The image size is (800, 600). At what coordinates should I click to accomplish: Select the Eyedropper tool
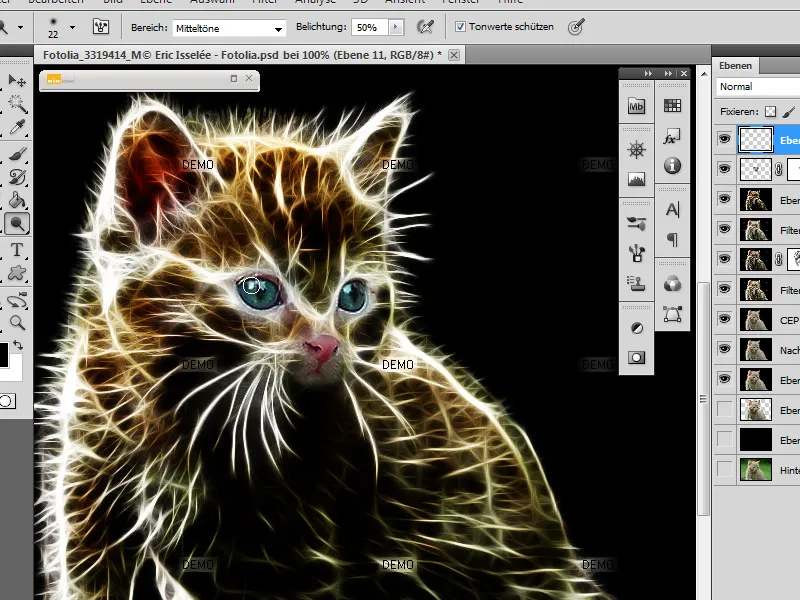click(17, 127)
